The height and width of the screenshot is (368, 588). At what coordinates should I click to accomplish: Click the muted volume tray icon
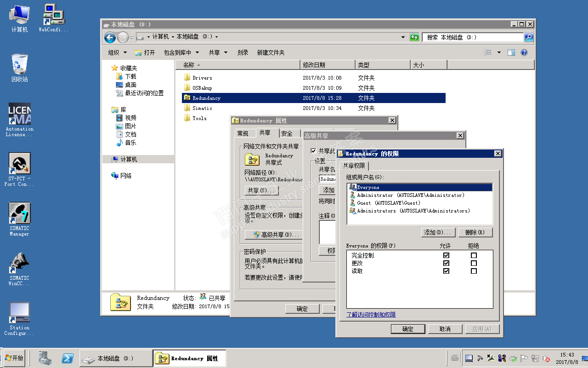tap(546, 358)
